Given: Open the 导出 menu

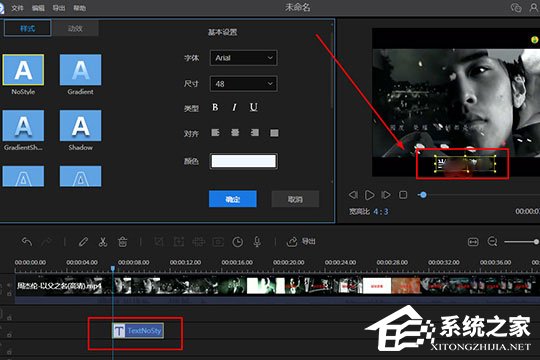Looking at the screenshot, I should [x=59, y=8].
